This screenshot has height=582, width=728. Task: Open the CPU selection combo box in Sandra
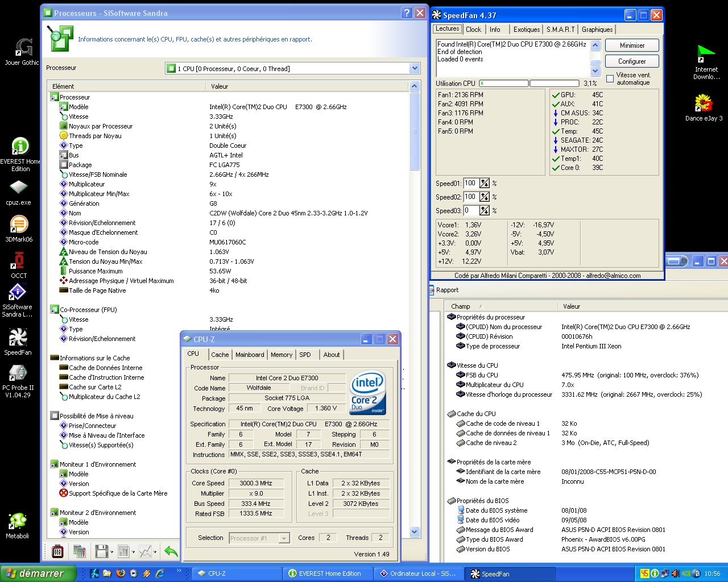pos(293,68)
